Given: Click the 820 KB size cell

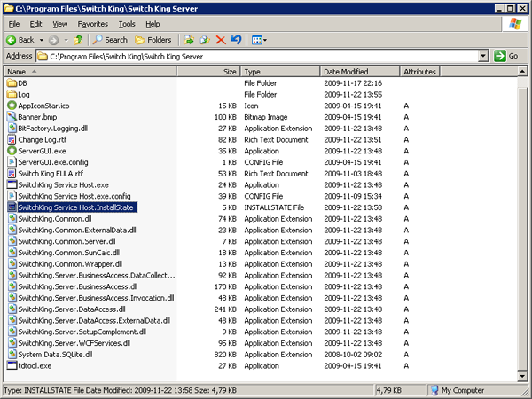Looking at the screenshot, I should coord(225,354).
